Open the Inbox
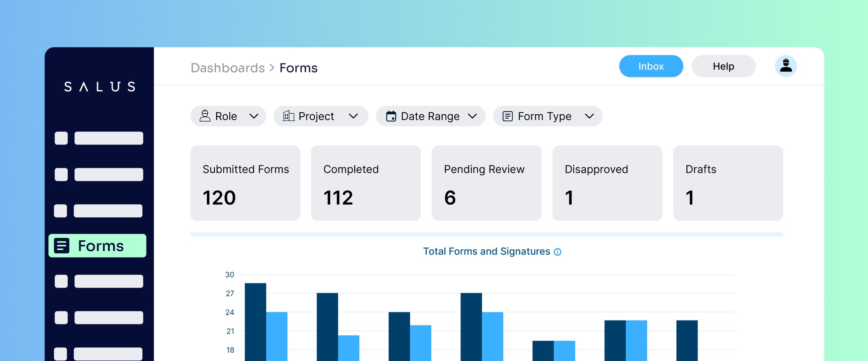 (651, 66)
